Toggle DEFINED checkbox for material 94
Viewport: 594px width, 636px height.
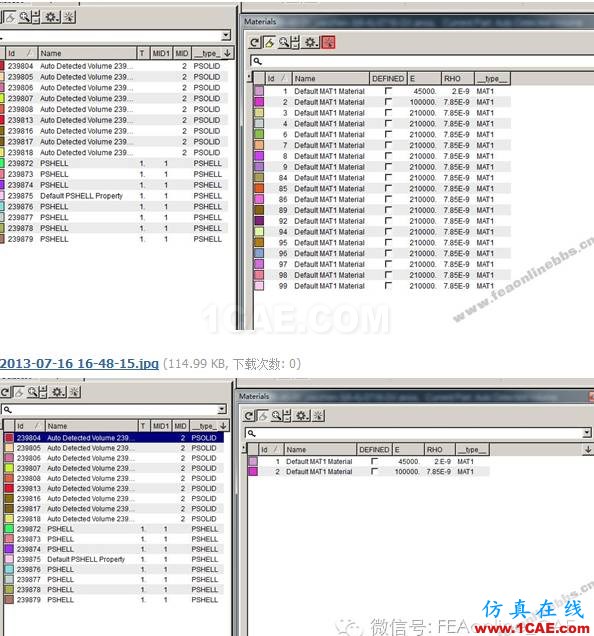click(388, 231)
